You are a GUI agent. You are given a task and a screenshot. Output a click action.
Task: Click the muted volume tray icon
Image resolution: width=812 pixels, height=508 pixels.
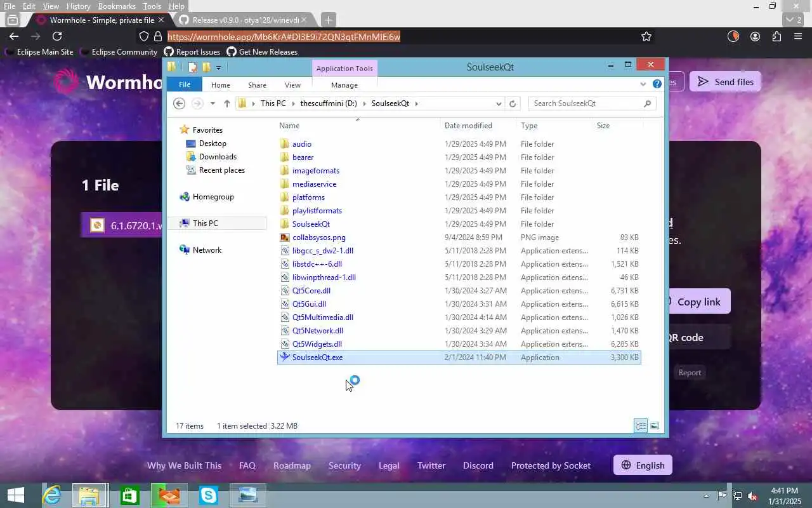point(752,495)
